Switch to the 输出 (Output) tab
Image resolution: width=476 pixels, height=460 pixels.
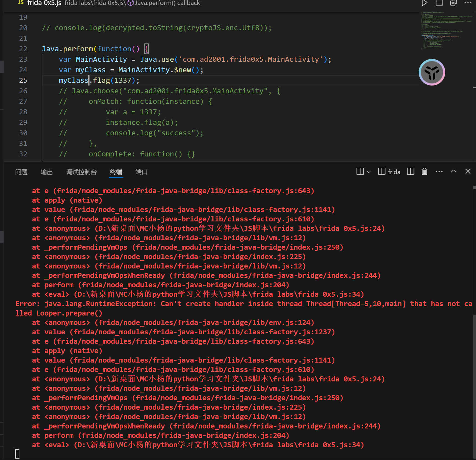(47, 172)
